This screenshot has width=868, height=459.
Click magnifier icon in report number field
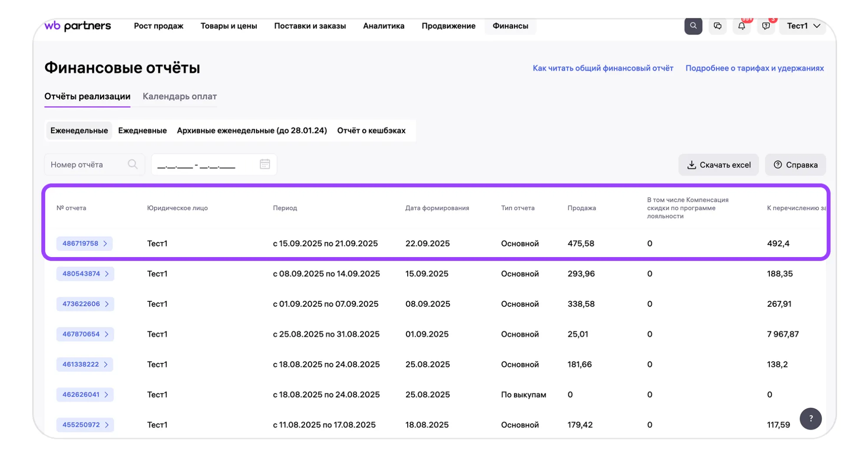coord(132,164)
